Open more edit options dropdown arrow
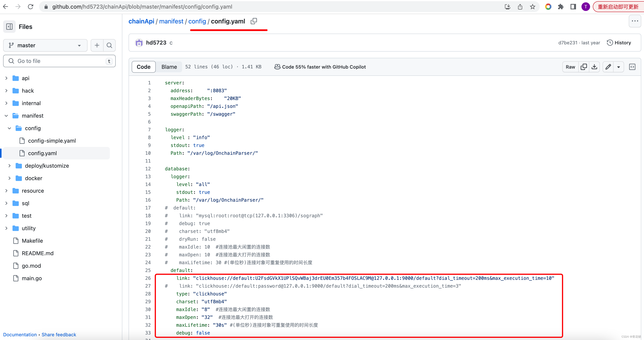This screenshot has width=644, height=340. [x=618, y=67]
